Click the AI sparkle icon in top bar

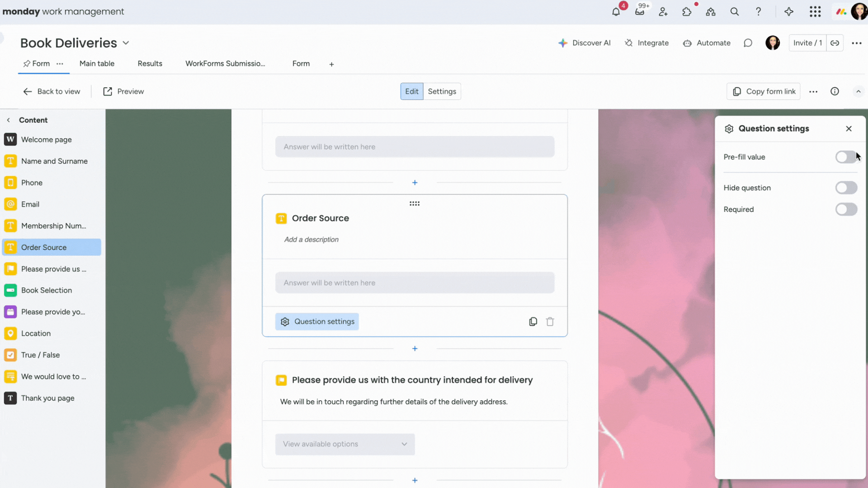tap(789, 12)
